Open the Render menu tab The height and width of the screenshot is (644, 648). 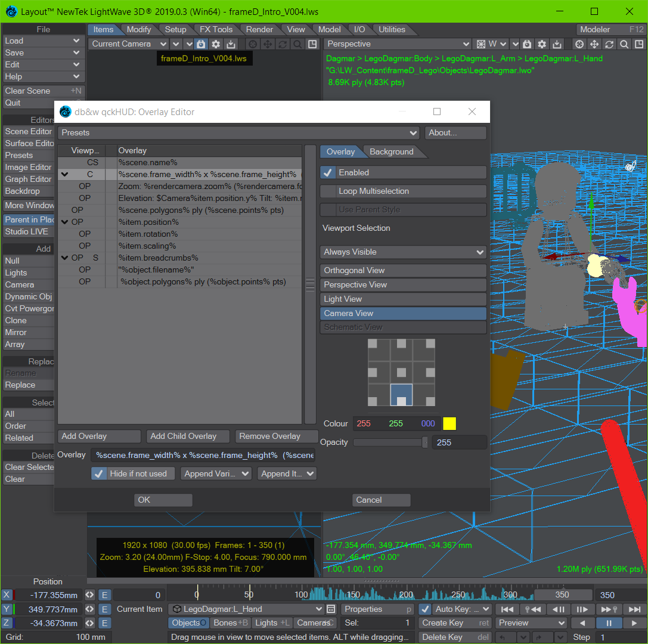(259, 29)
